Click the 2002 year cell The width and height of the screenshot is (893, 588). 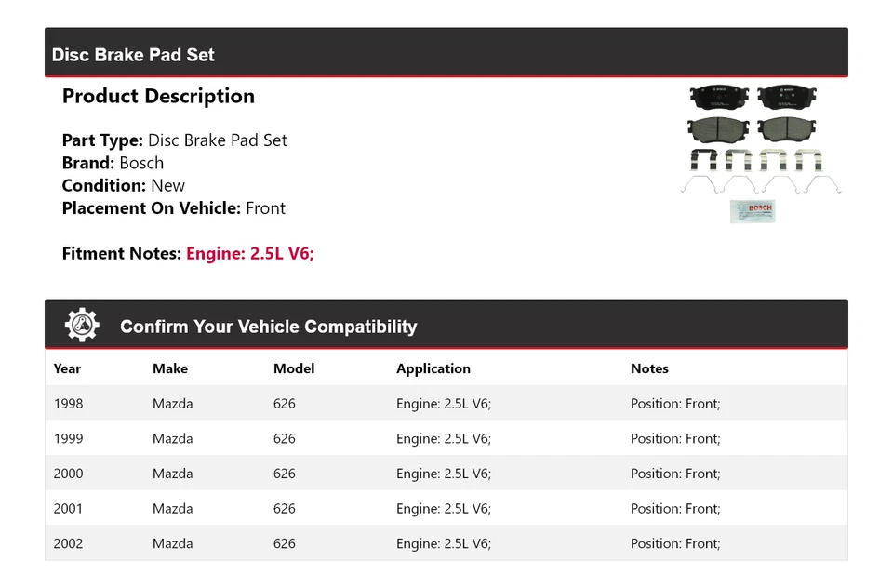tap(68, 543)
